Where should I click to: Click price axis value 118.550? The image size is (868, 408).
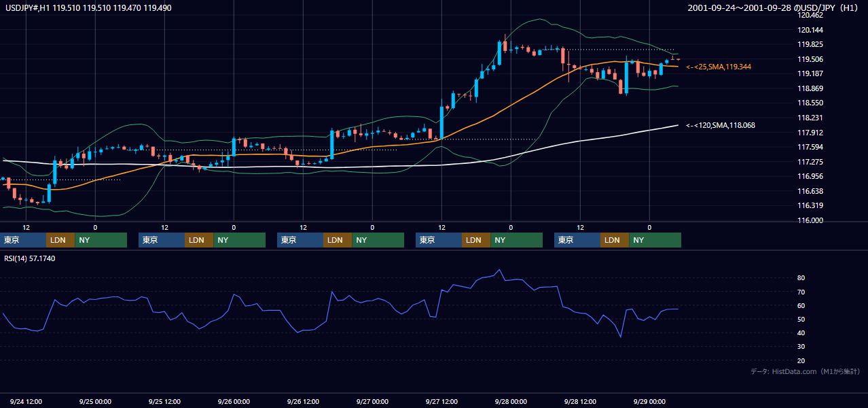click(x=811, y=103)
